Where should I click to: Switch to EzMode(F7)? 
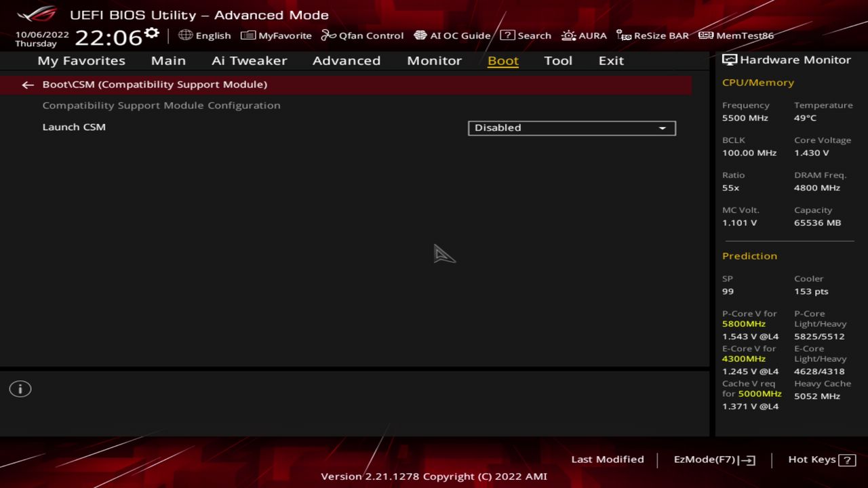click(714, 460)
